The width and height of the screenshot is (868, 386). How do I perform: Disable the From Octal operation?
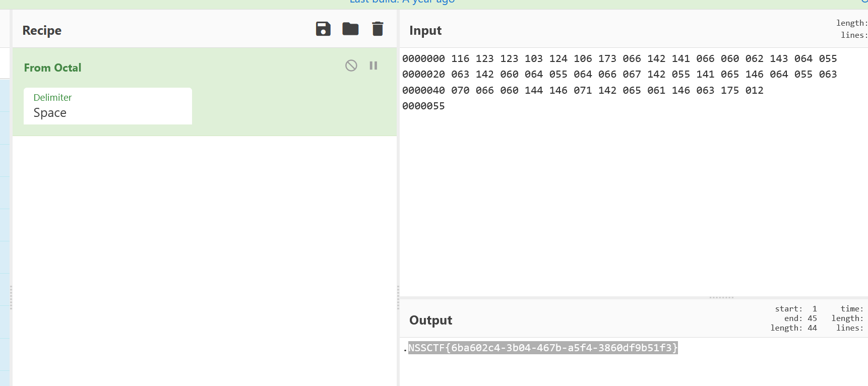351,66
